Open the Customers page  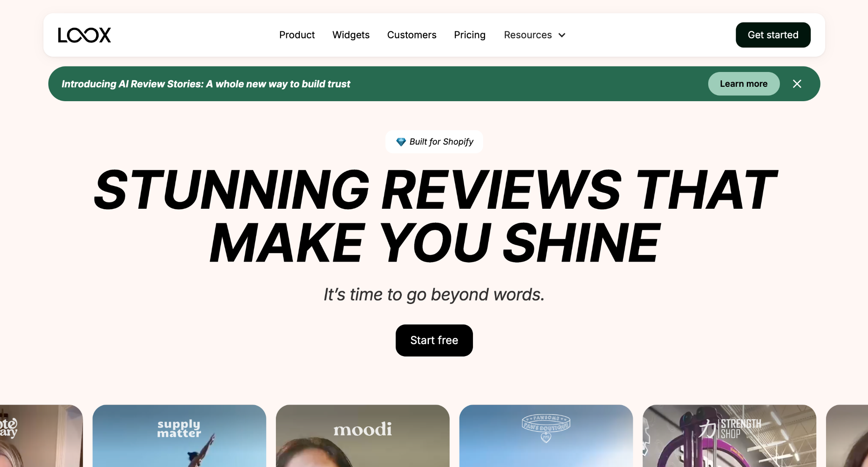point(412,35)
